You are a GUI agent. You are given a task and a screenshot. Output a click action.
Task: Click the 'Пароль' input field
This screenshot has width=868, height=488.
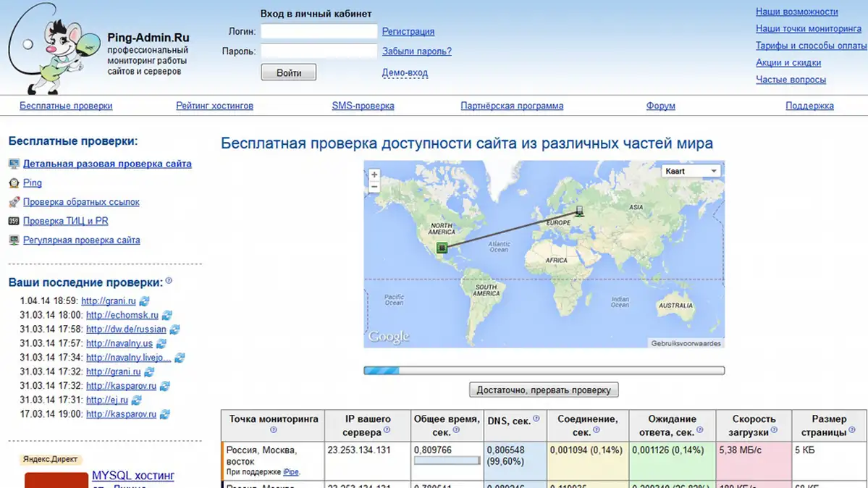pos(319,51)
